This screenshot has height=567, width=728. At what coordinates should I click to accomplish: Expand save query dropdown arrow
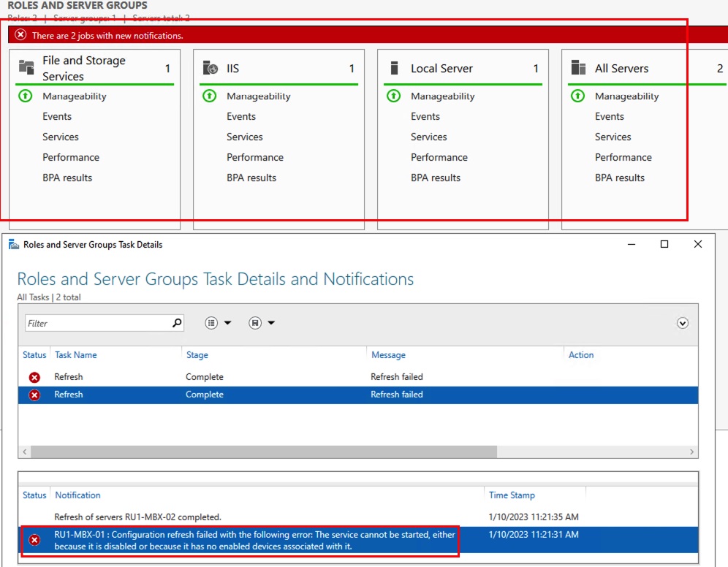(x=271, y=323)
